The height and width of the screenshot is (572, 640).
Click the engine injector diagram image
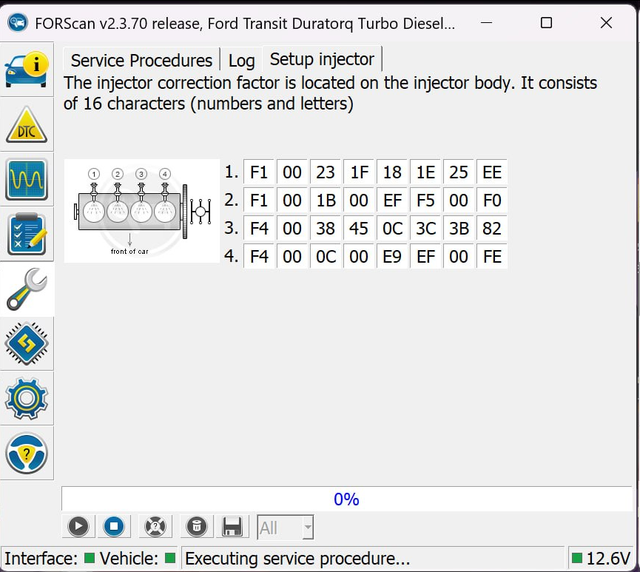pyautogui.click(x=142, y=211)
